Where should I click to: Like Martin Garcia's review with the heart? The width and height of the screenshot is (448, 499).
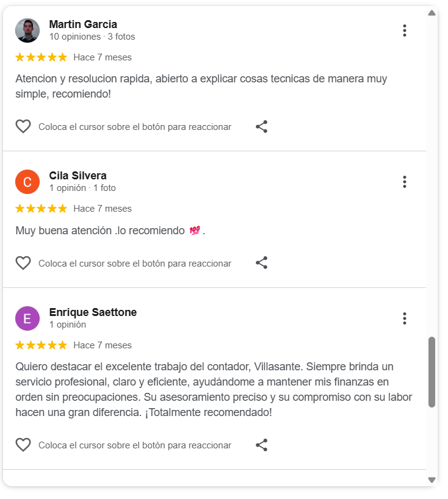click(x=23, y=127)
